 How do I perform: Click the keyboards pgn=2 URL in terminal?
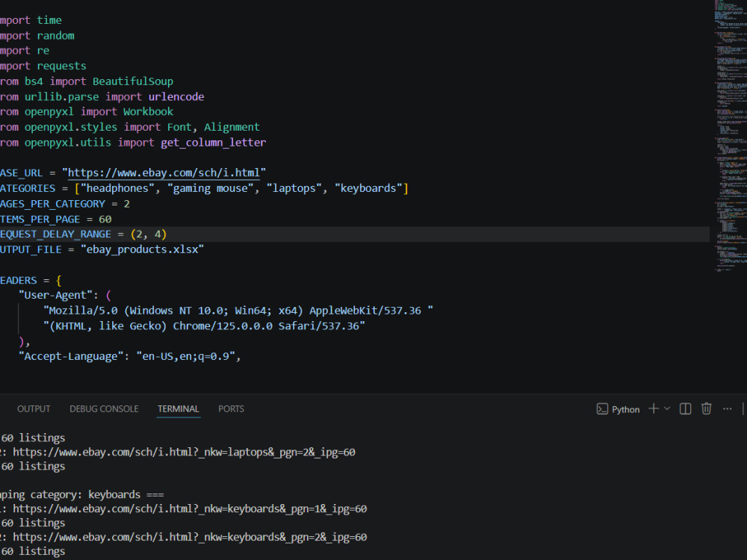tap(190, 537)
